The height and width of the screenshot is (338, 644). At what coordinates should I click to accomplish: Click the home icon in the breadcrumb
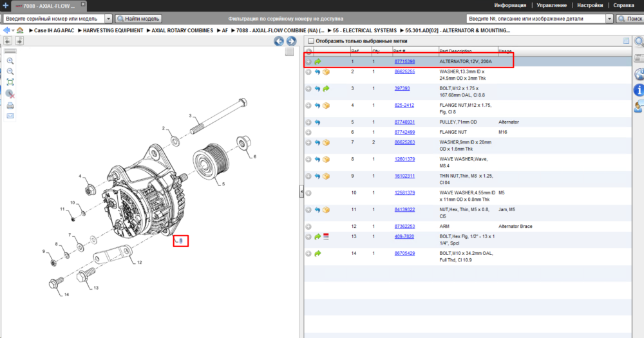[20, 30]
